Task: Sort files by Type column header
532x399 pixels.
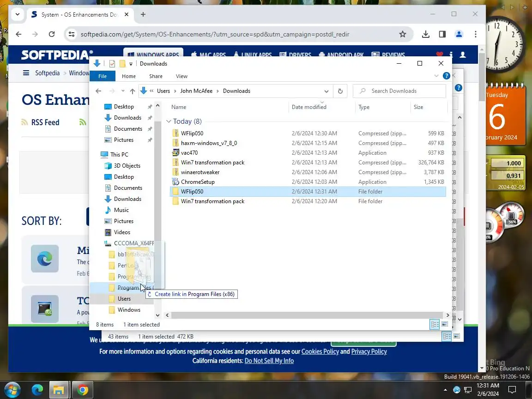Action: (383, 107)
